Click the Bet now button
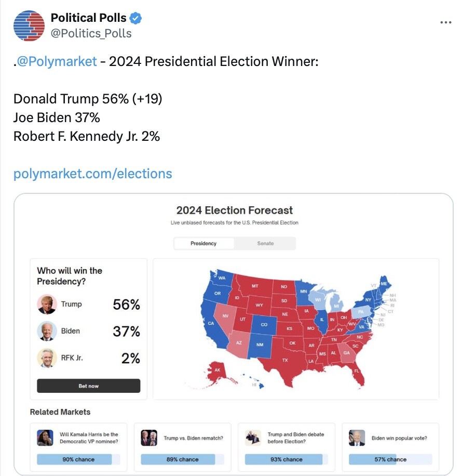The height and width of the screenshot is (476, 462). pos(89,386)
